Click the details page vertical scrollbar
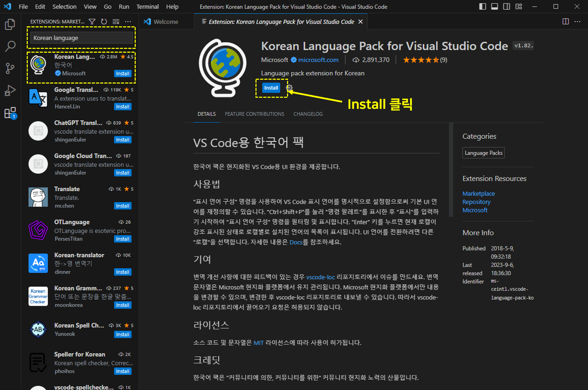588x390 pixels. (451, 170)
